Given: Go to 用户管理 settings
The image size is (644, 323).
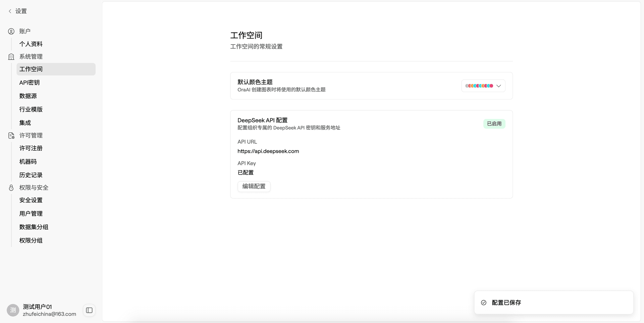Looking at the screenshot, I should (x=31, y=213).
